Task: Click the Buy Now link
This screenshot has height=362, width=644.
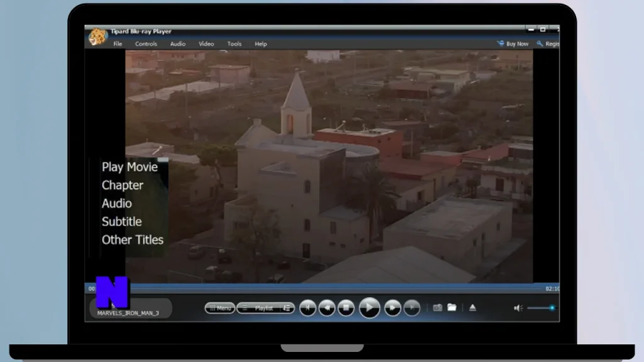Action: pyautogui.click(x=517, y=44)
